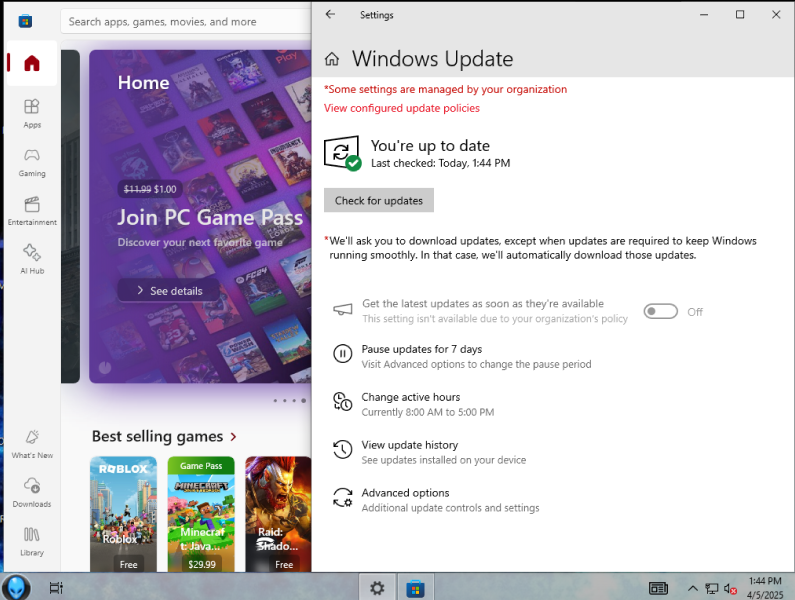Click Windows Update page title
Image resolution: width=795 pixels, height=600 pixels.
pyautogui.click(x=432, y=59)
